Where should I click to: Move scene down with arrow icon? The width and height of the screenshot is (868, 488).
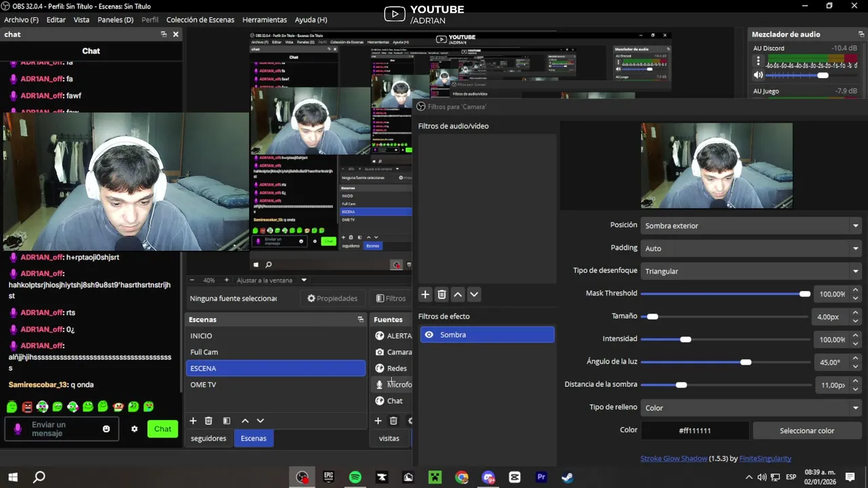260,421
